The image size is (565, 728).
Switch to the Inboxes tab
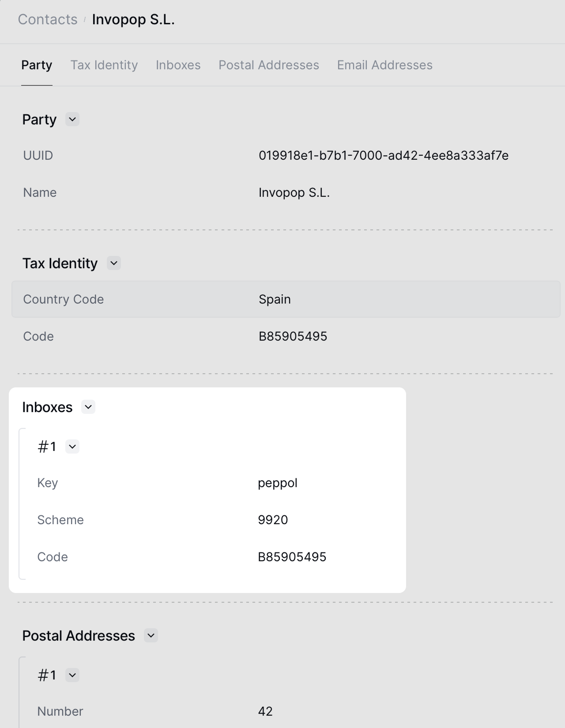pyautogui.click(x=178, y=65)
